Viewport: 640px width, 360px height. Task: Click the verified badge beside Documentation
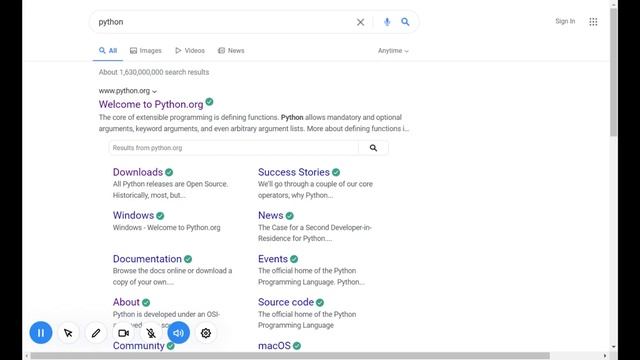188,259
